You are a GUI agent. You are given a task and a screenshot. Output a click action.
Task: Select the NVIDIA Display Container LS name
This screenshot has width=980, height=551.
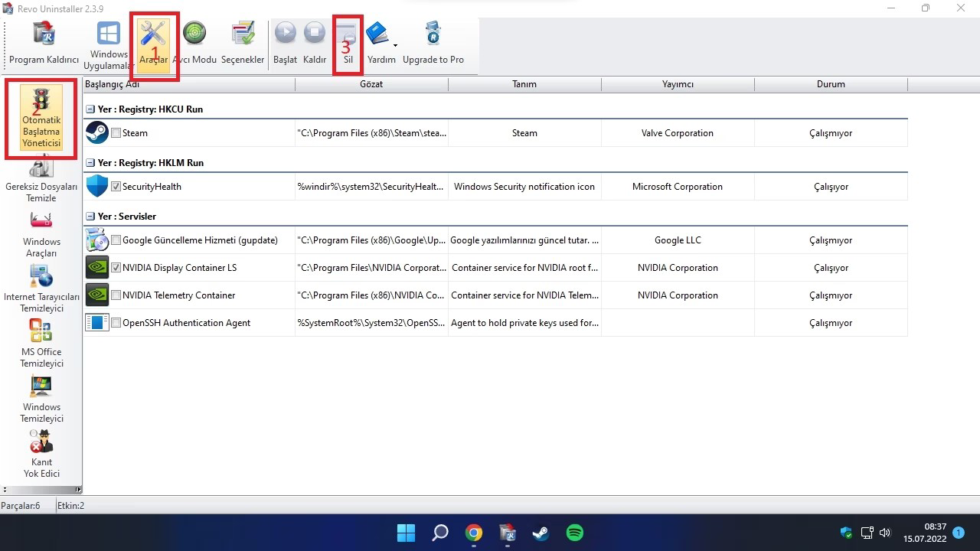[x=179, y=268]
